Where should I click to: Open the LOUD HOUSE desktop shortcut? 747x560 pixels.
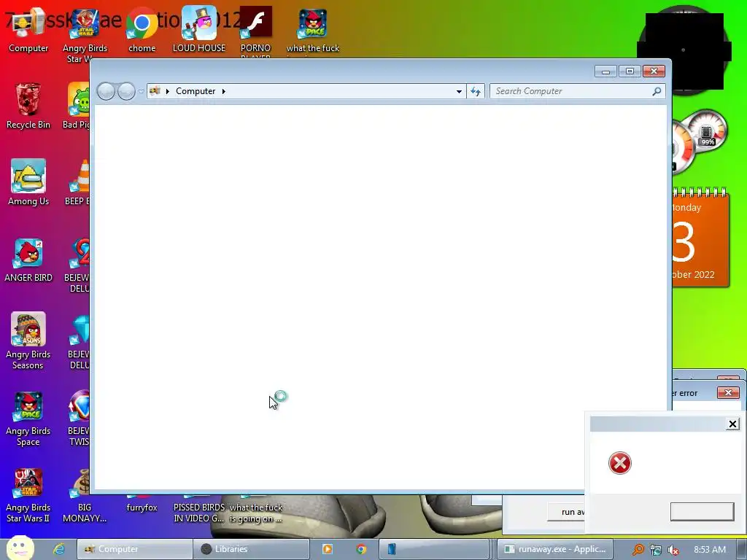tap(199, 30)
